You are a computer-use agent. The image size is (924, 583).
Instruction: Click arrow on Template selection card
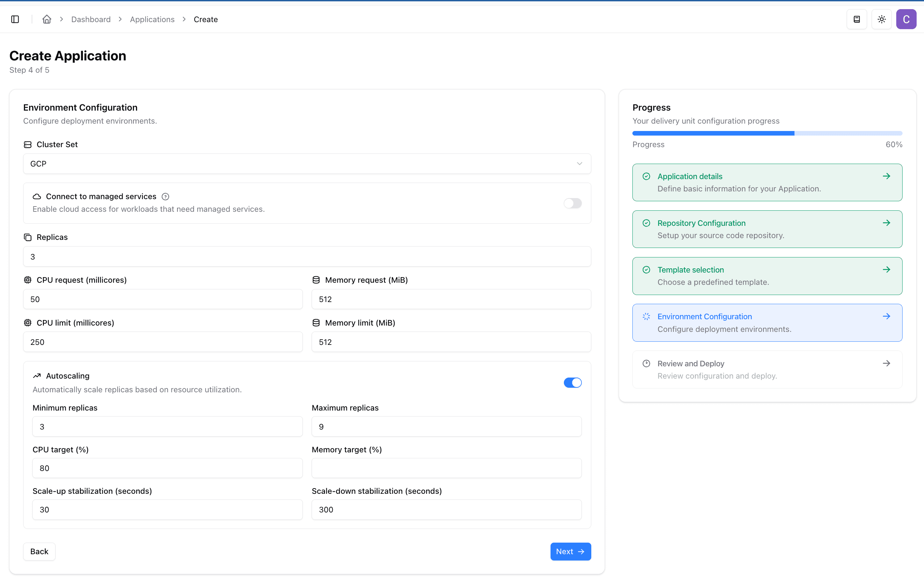pos(886,270)
